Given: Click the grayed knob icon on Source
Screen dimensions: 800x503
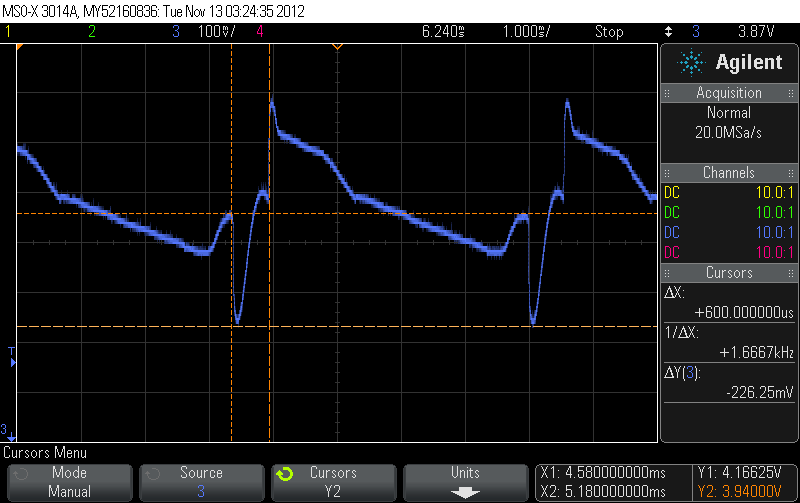Looking at the screenshot, I should pyautogui.click(x=153, y=474).
